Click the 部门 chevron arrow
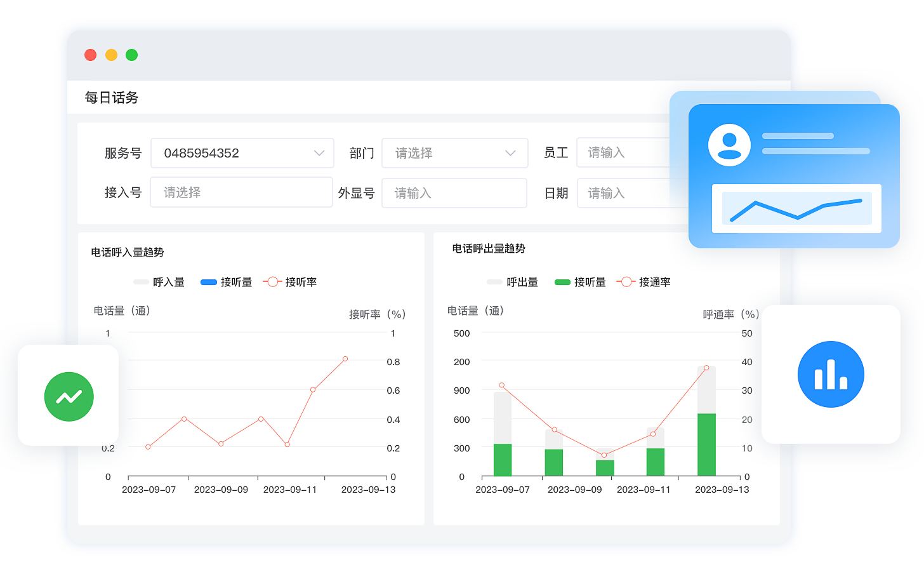 (510, 153)
